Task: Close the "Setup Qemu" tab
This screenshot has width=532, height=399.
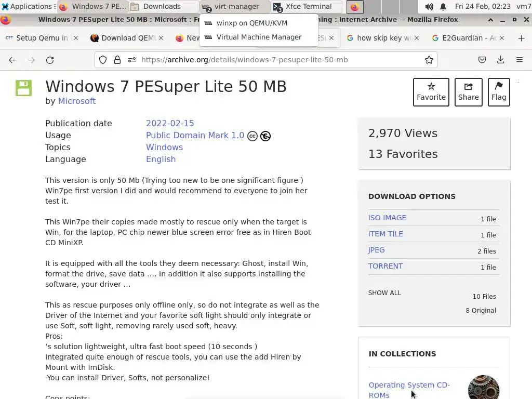Action: [75, 38]
